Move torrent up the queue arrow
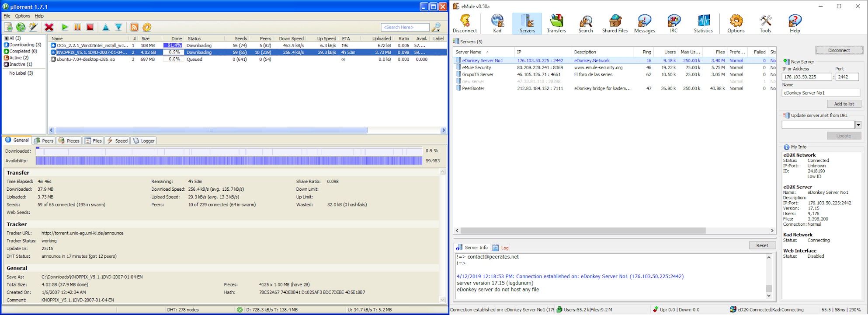The image size is (868, 315). 106,27
